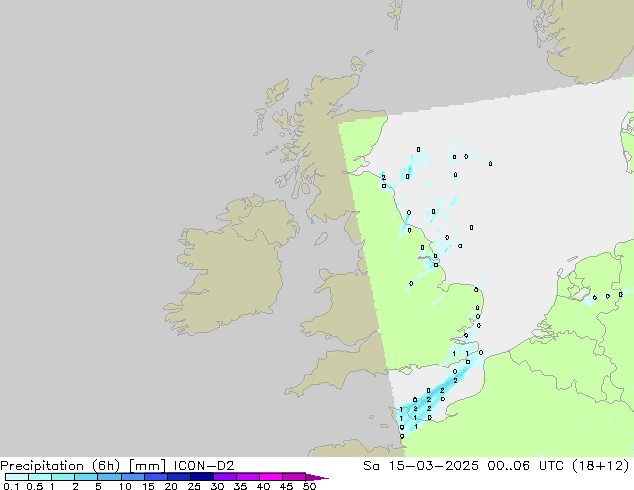
Task: Click the '[mm]' unit label
Action: click(147, 466)
